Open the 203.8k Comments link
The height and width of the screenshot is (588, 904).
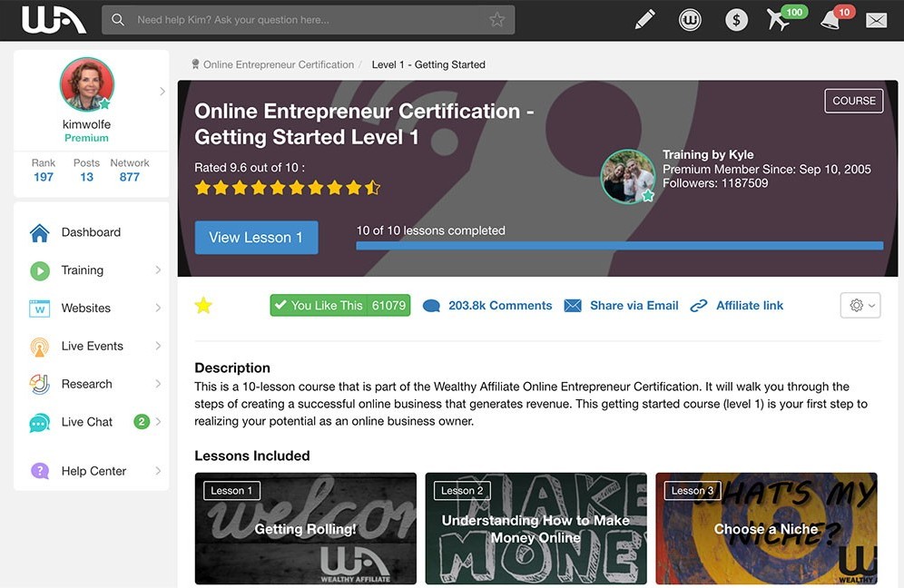coord(500,306)
